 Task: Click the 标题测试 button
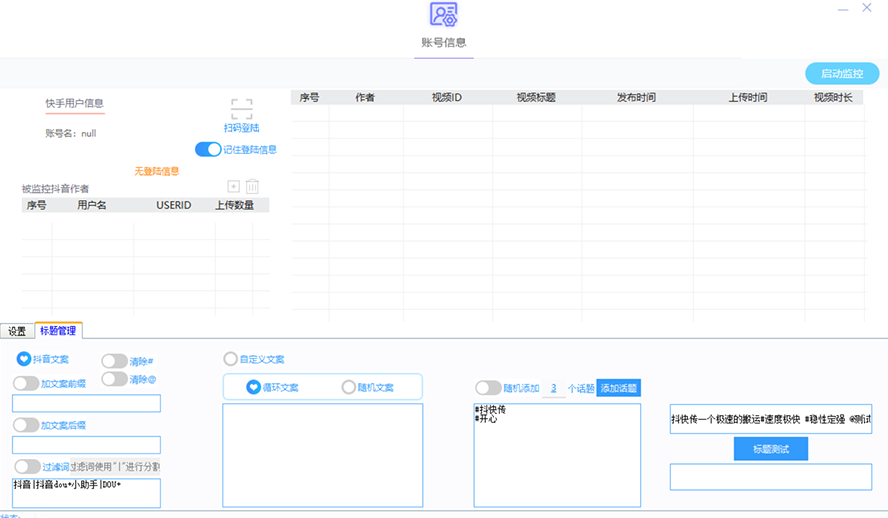pyautogui.click(x=771, y=449)
